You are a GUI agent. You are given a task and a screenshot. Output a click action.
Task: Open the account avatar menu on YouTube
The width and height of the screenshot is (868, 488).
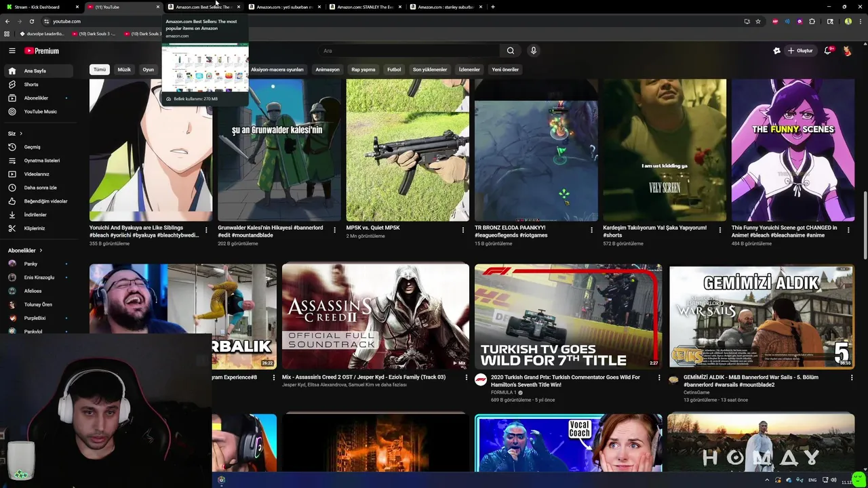[x=848, y=51]
